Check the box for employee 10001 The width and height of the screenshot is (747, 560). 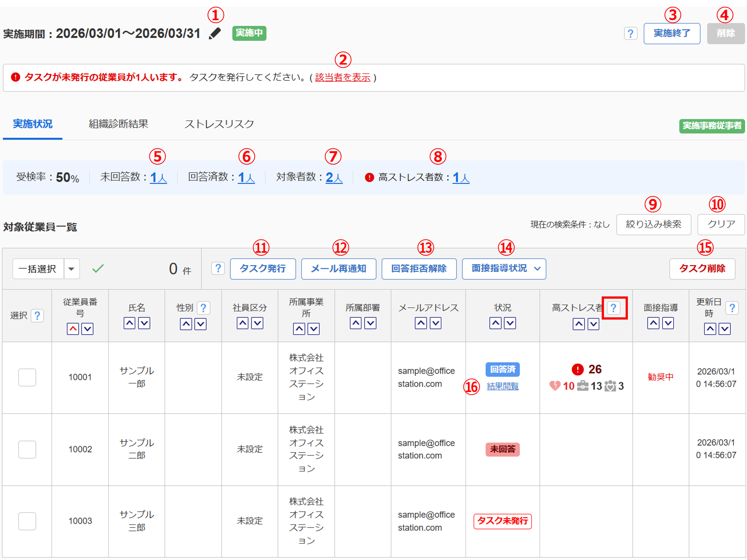click(27, 377)
